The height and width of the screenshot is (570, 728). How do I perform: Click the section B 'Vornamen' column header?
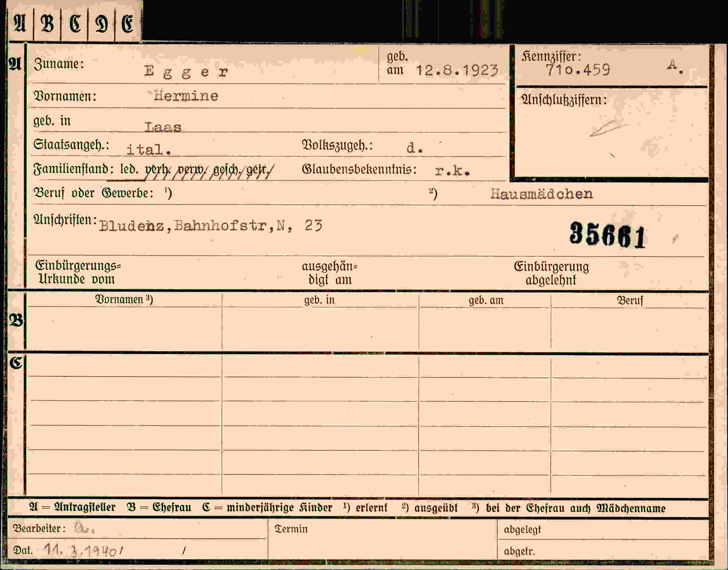pos(124,299)
